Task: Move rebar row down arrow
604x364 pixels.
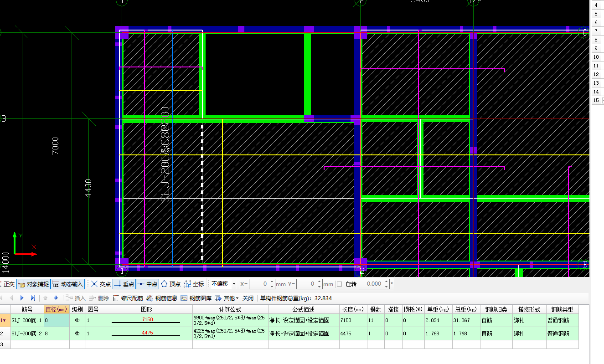Action: click(x=56, y=298)
